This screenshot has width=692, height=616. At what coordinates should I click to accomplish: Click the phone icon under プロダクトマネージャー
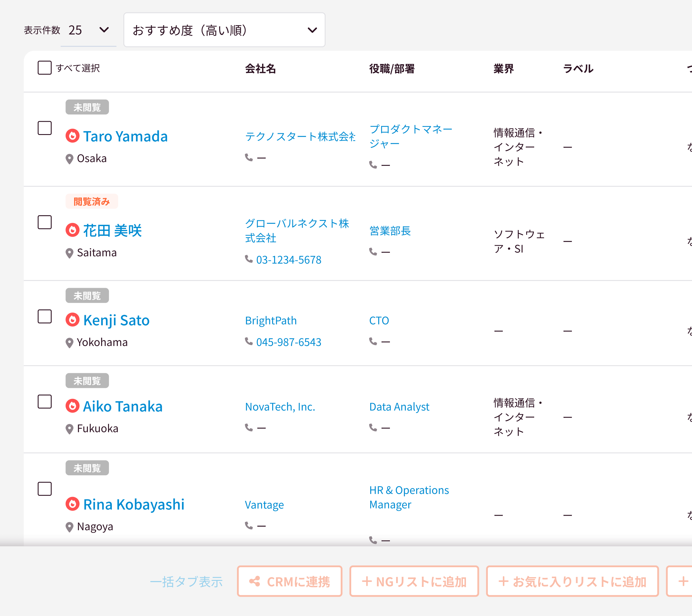[x=373, y=165]
